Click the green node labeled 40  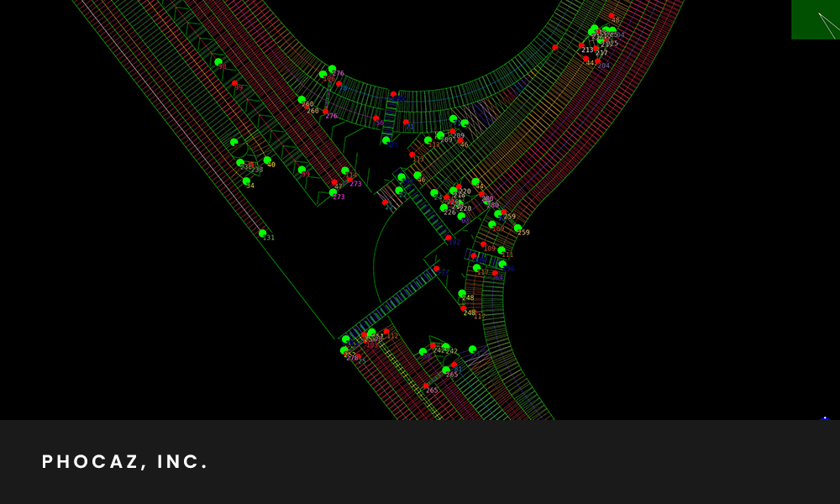click(x=267, y=160)
